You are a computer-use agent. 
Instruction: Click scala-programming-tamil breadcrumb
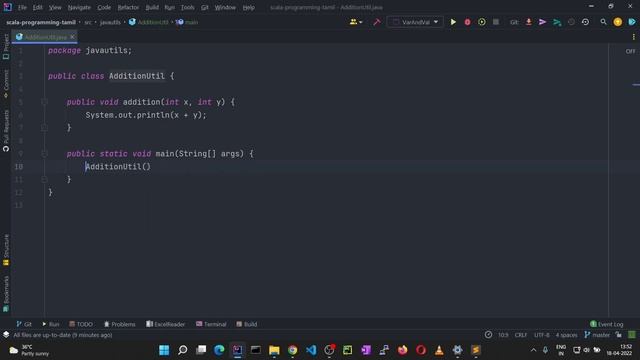(41, 22)
